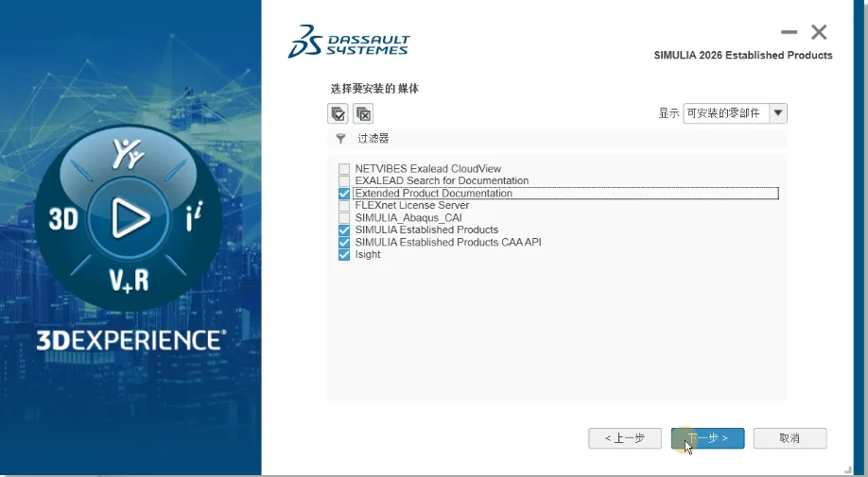868x477 pixels.
Task: Click the 选择要安装的 媒体 heading
Action: click(374, 89)
